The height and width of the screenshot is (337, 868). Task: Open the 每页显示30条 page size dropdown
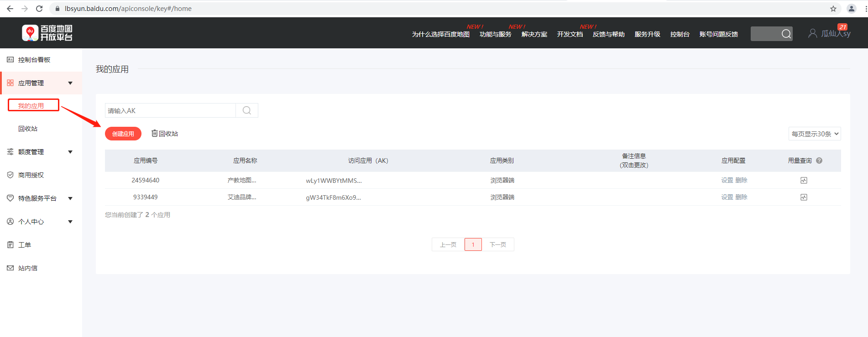(x=815, y=134)
